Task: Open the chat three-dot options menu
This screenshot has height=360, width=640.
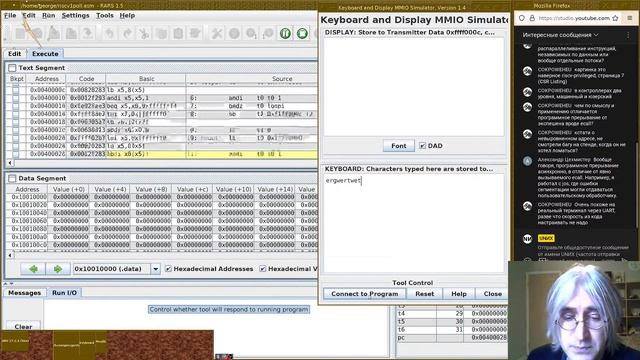Action: [x=628, y=35]
